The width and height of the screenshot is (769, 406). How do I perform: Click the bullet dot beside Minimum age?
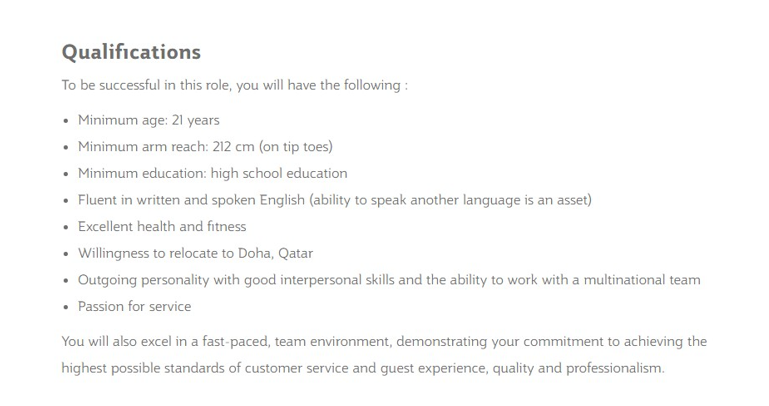66,121
